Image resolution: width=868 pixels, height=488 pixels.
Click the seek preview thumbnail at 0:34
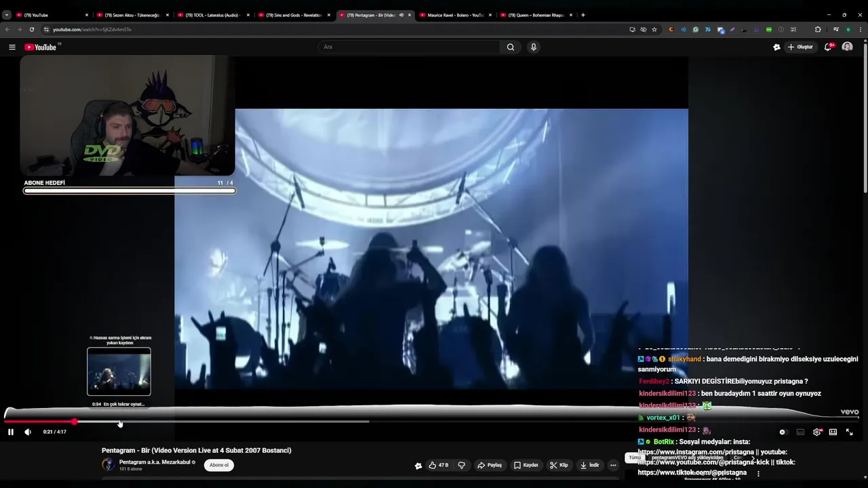119,371
